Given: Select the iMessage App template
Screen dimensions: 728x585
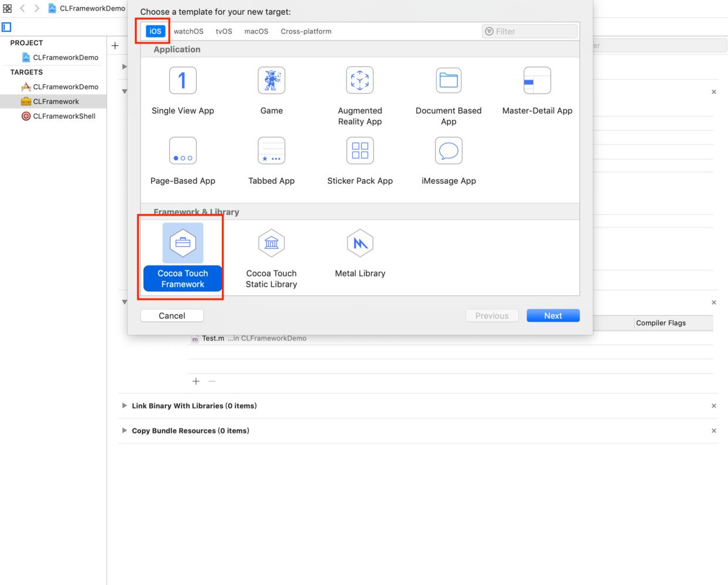Looking at the screenshot, I should point(449,162).
